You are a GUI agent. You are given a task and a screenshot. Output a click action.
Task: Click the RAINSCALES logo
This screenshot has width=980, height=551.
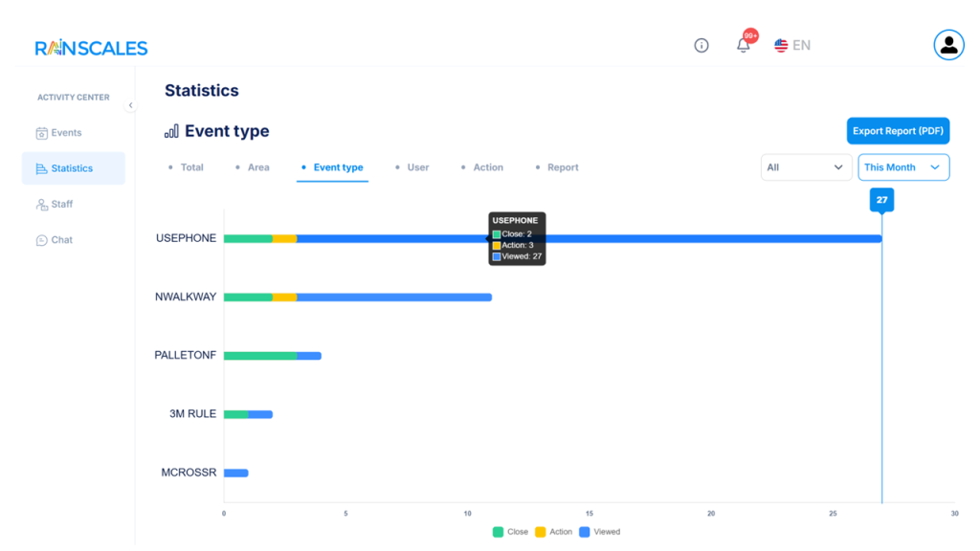[x=91, y=47]
